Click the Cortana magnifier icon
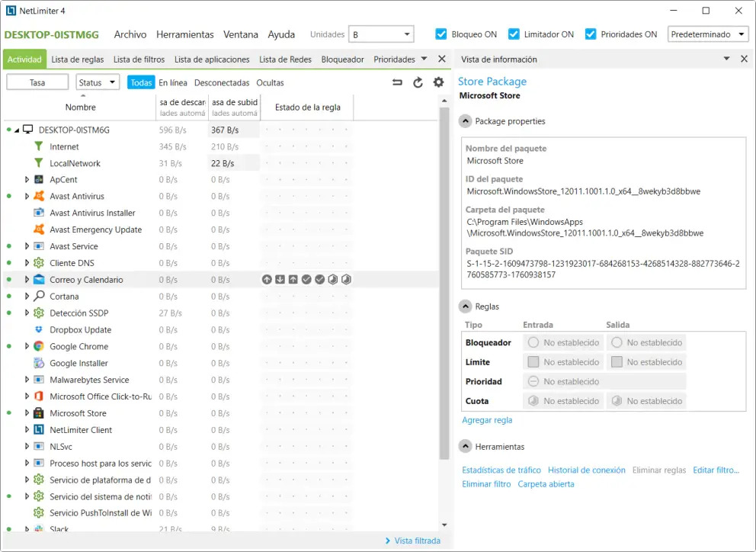Image resolution: width=756 pixels, height=552 pixels. (39, 296)
